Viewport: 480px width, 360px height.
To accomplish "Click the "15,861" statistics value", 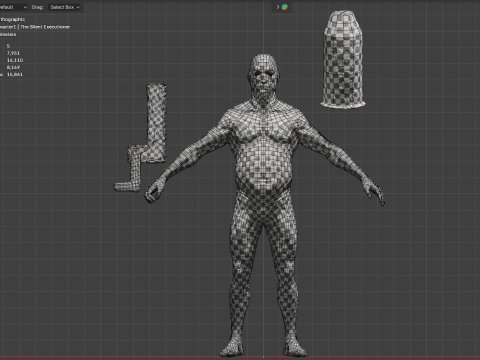I will [x=15, y=74].
